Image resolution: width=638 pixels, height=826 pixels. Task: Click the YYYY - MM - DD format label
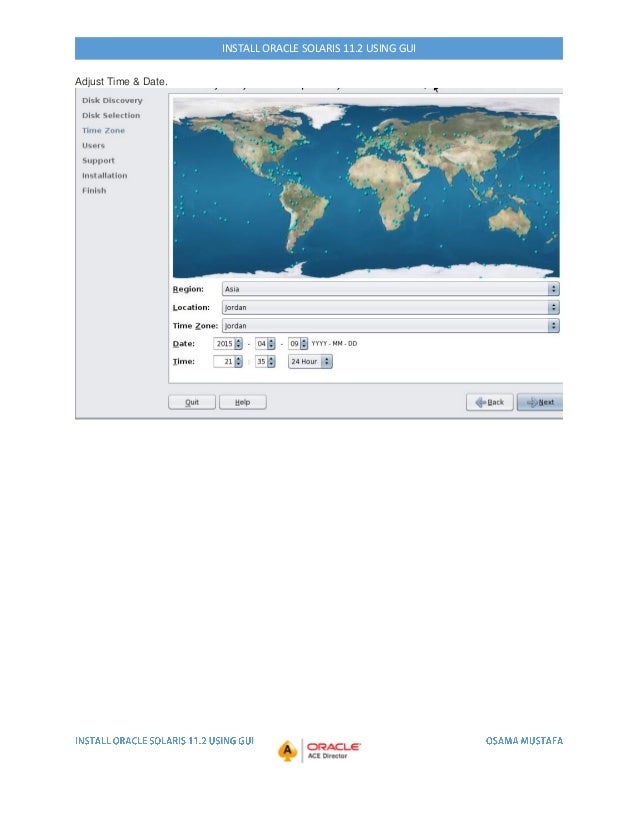[334, 343]
